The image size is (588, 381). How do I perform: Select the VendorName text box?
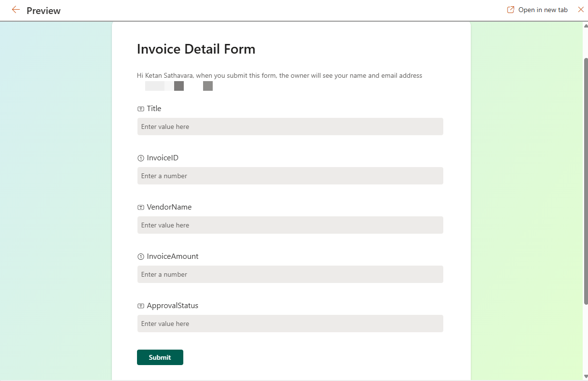click(290, 225)
